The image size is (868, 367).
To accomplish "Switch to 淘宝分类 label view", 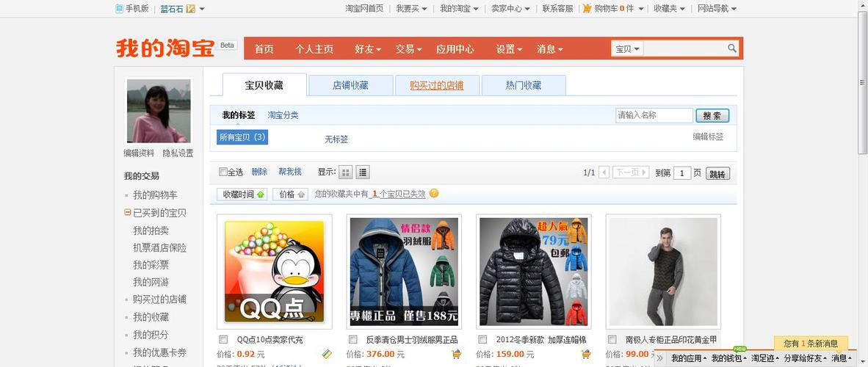I will [x=283, y=115].
